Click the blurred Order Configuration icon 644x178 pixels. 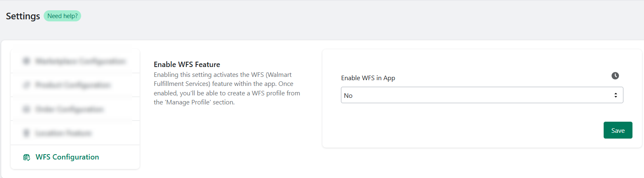27,109
